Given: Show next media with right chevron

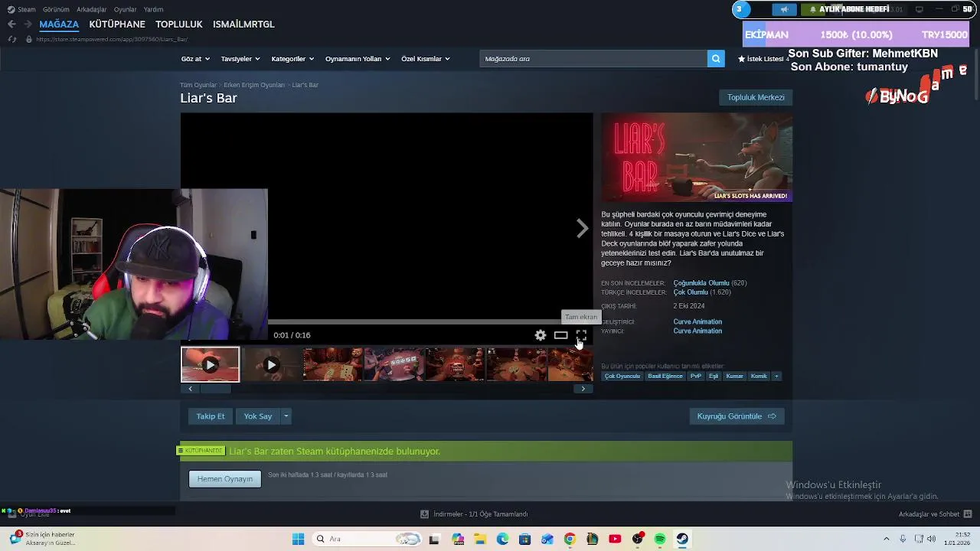Looking at the screenshot, I should click(583, 228).
